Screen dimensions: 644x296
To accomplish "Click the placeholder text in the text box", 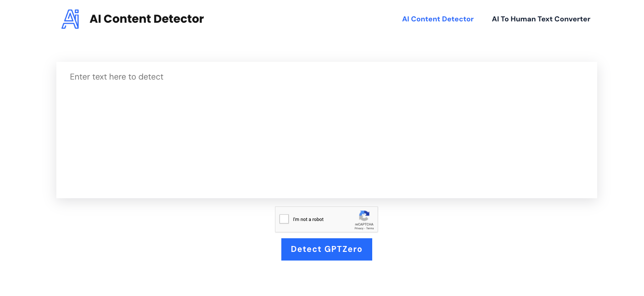I will (117, 77).
